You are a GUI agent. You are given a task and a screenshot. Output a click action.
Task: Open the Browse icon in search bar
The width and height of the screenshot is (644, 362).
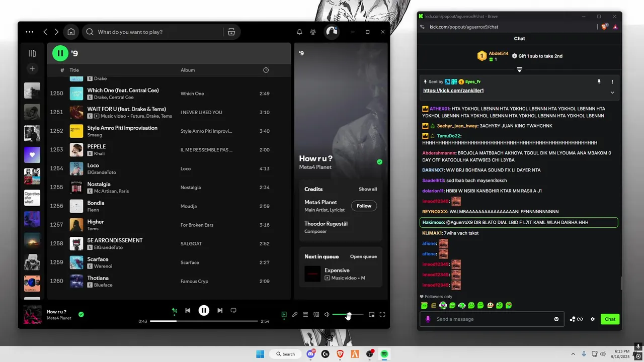click(x=231, y=32)
